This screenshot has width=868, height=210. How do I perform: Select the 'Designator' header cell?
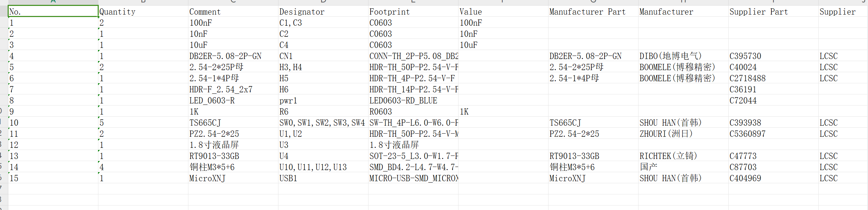(302, 12)
